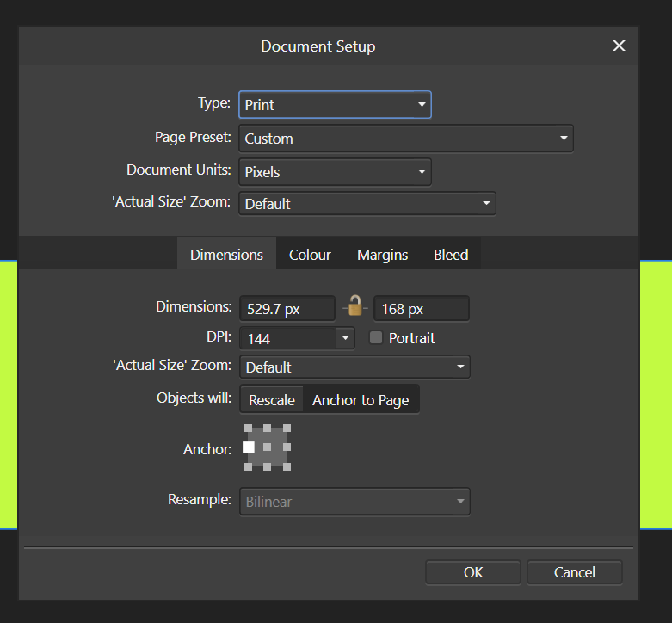Close the Document Setup dialog
The height and width of the screenshot is (623, 672).
pos(619,46)
